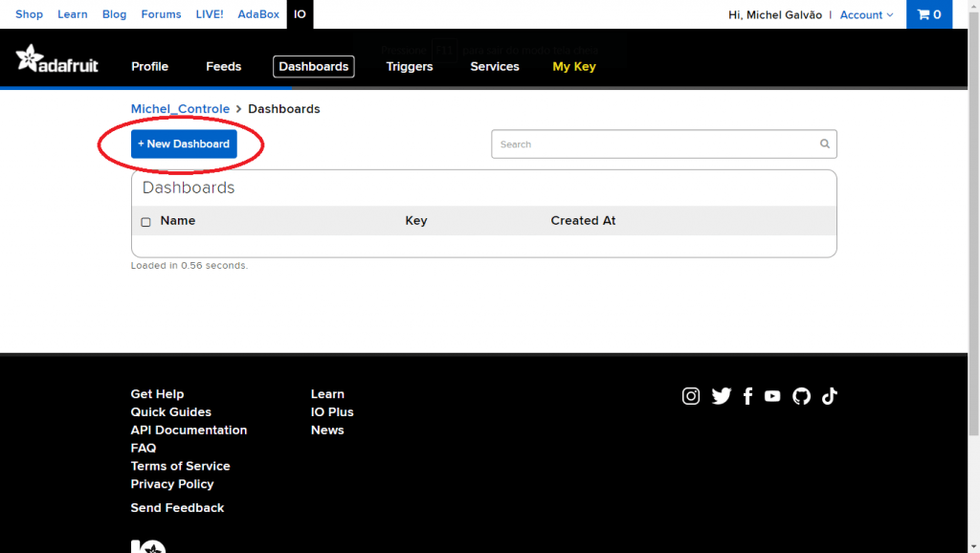Image resolution: width=980 pixels, height=553 pixels.
Task: Click the Dashboards breadcrumb text
Action: [x=283, y=109]
